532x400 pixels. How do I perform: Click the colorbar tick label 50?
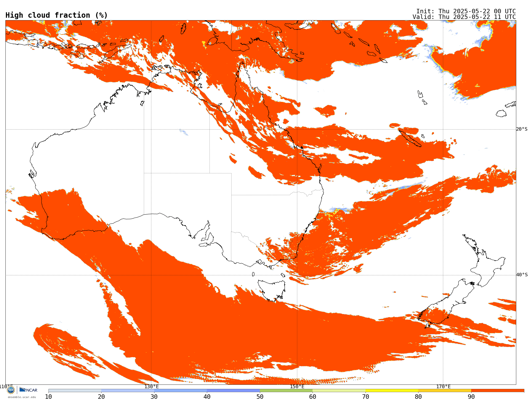pyautogui.click(x=260, y=397)
